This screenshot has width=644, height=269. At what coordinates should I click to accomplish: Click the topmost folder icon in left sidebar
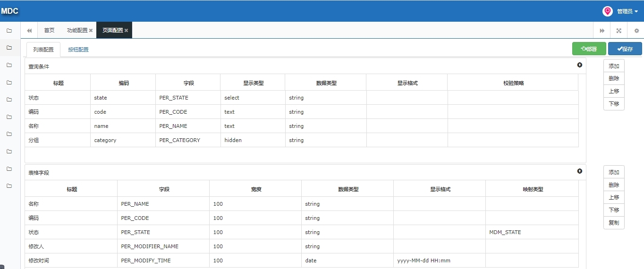9,30
